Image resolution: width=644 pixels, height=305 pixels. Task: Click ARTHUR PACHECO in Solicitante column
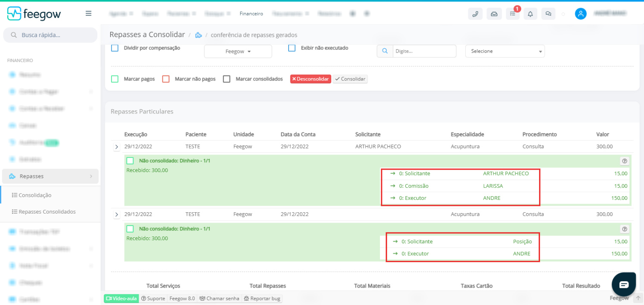coord(378,146)
